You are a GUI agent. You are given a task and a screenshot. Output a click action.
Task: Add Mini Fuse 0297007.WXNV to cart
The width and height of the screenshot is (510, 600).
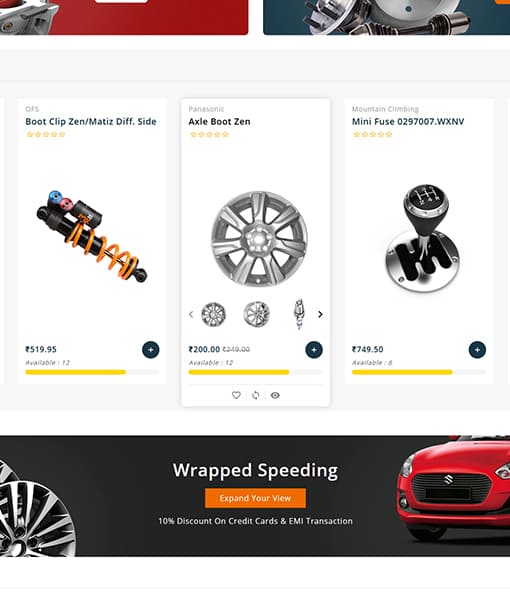(477, 349)
